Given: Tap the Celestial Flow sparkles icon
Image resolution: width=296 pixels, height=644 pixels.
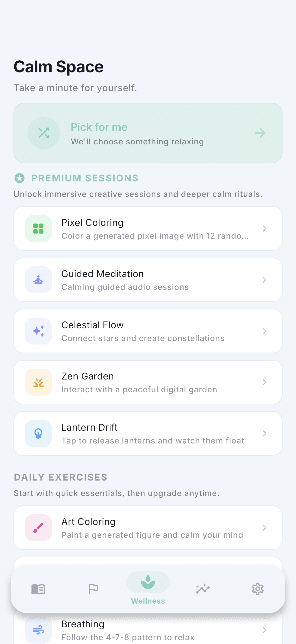Looking at the screenshot, I should [38, 331].
